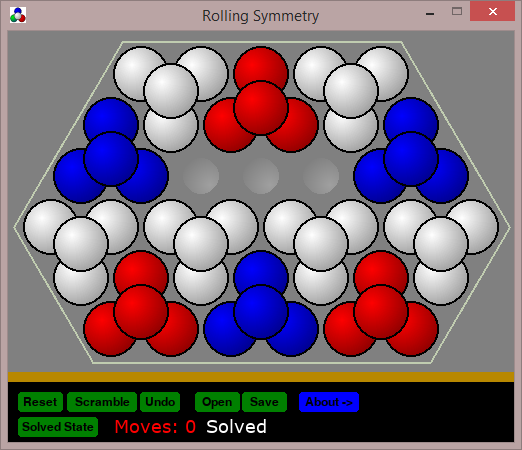This screenshot has height=450, width=522.
Task: Select the red cluster at bottom left
Action: tap(141, 312)
